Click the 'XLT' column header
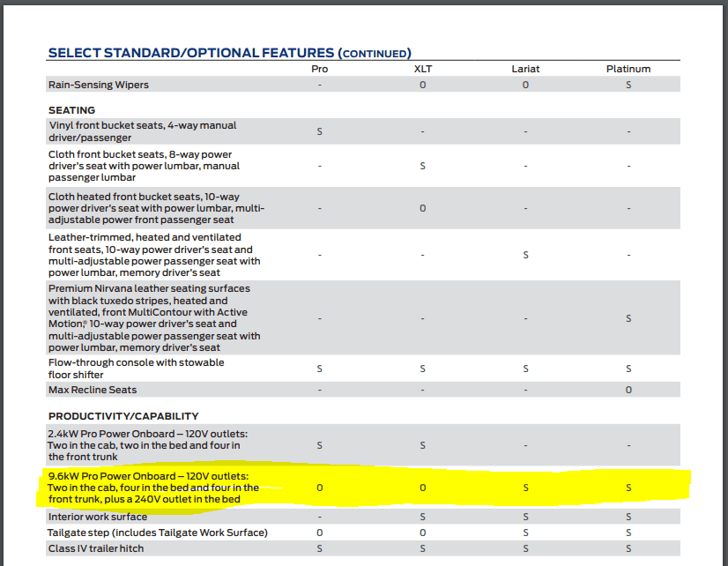 tap(423, 69)
